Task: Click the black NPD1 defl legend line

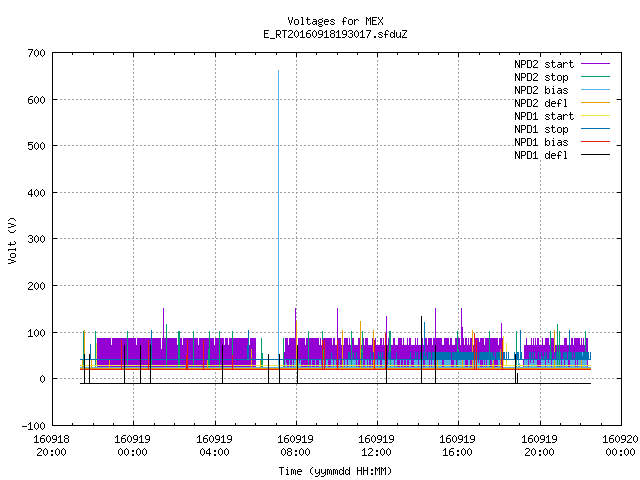Action: [x=595, y=155]
